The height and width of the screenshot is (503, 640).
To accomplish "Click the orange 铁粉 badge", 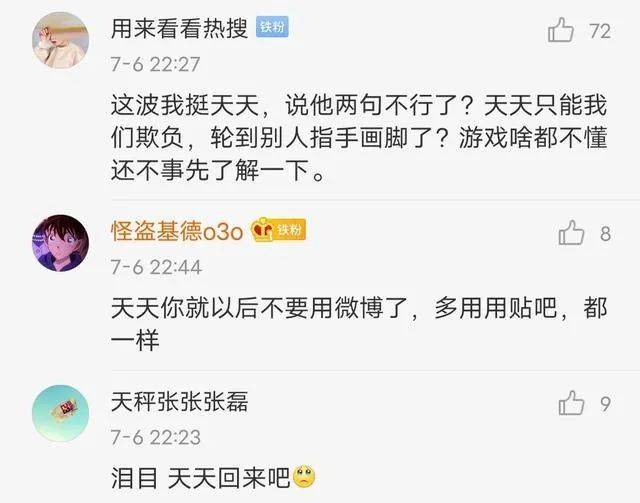I will [290, 230].
